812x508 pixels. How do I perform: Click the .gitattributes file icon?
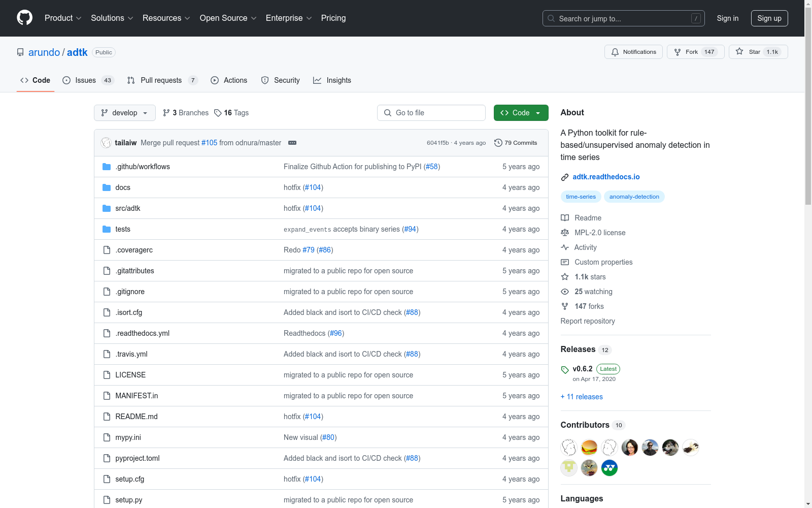pos(107,271)
